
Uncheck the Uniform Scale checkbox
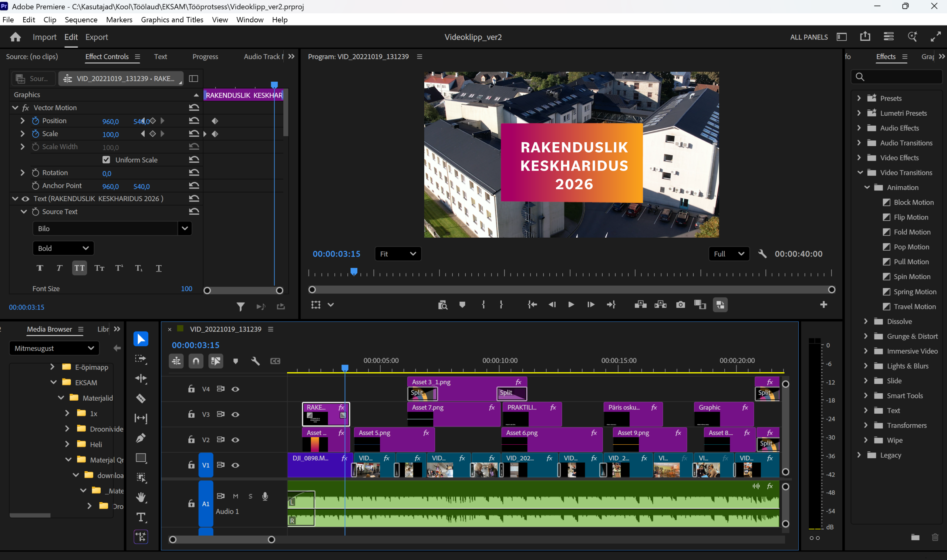coord(106,160)
